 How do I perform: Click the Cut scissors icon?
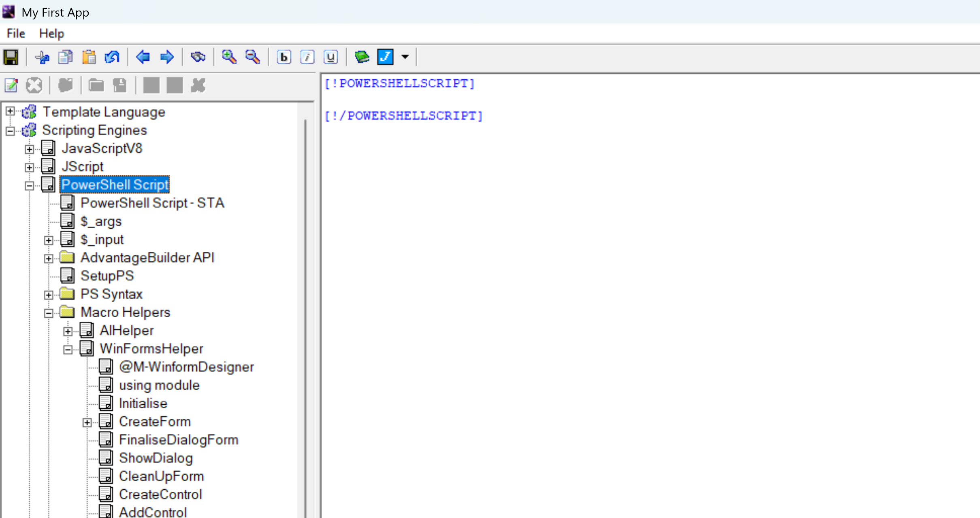42,57
